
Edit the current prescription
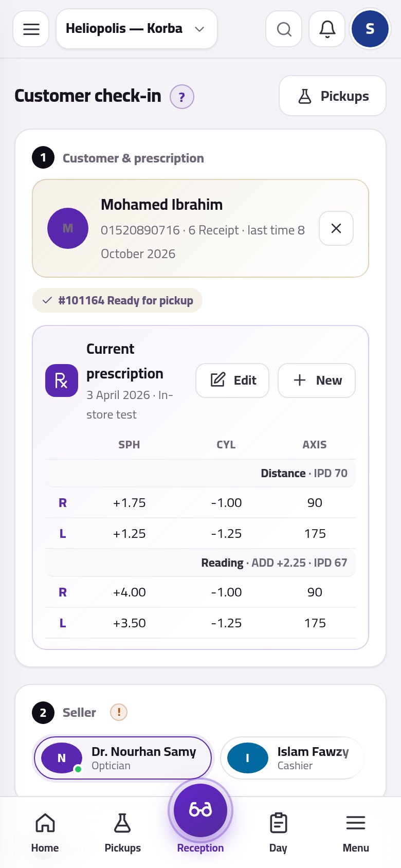point(232,381)
